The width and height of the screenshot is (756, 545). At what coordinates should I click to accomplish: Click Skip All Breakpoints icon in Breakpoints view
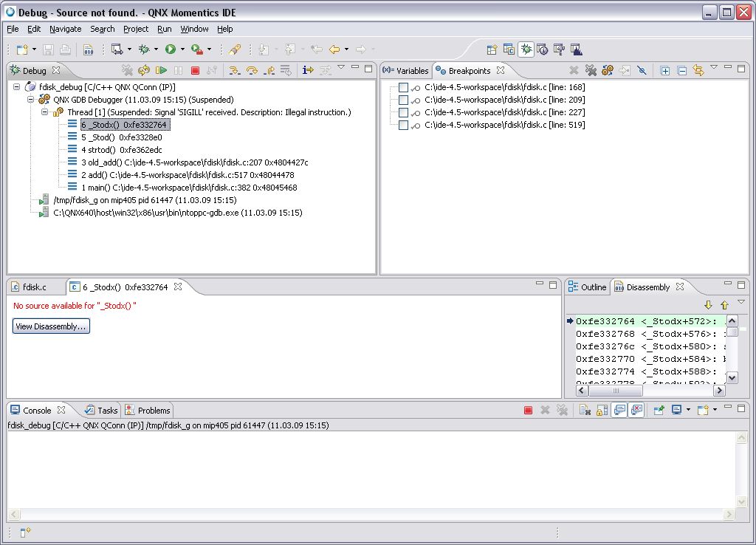click(x=642, y=71)
